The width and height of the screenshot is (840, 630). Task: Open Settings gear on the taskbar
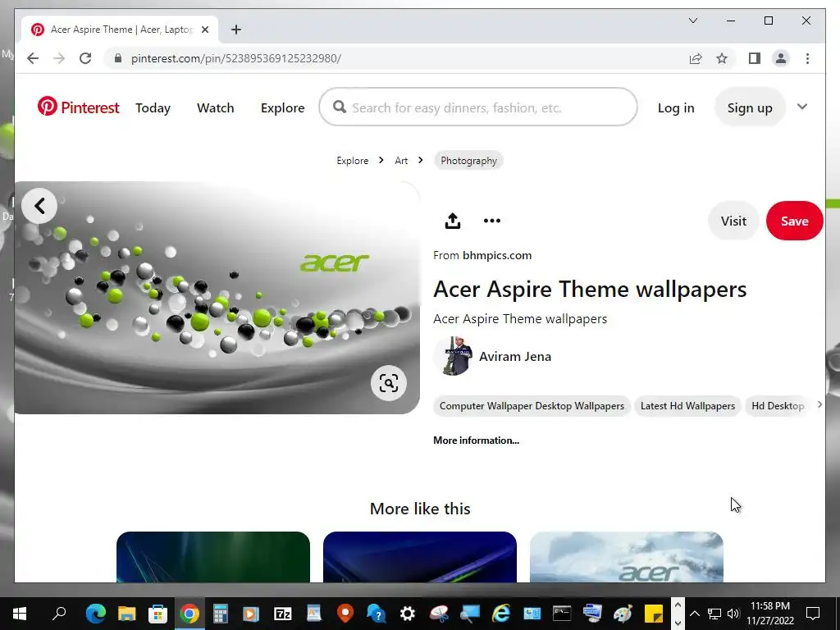407,614
